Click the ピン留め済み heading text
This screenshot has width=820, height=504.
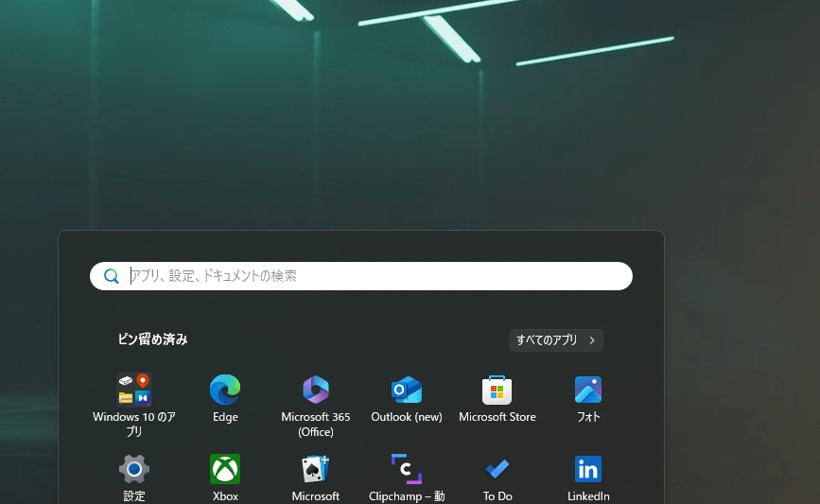pos(152,339)
